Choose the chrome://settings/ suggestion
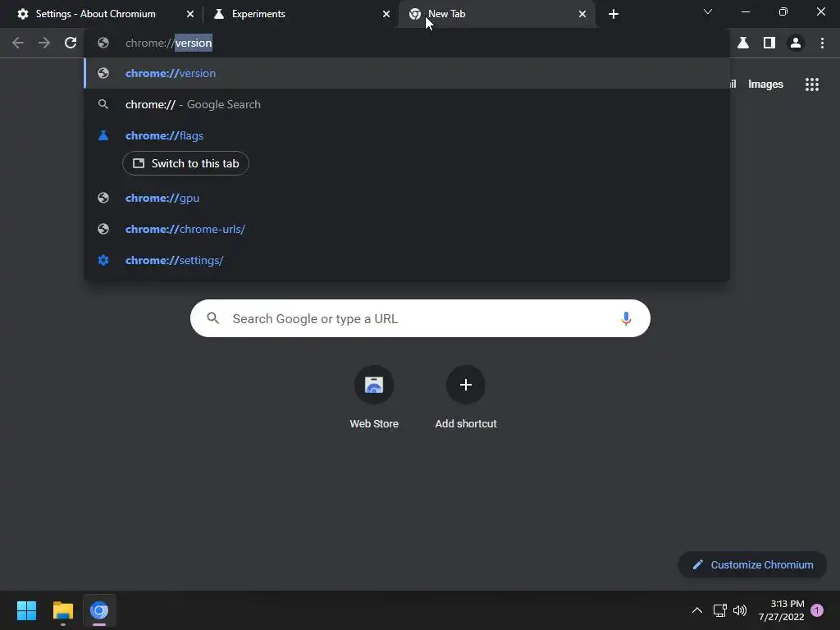This screenshot has width=840, height=630. [x=407, y=260]
